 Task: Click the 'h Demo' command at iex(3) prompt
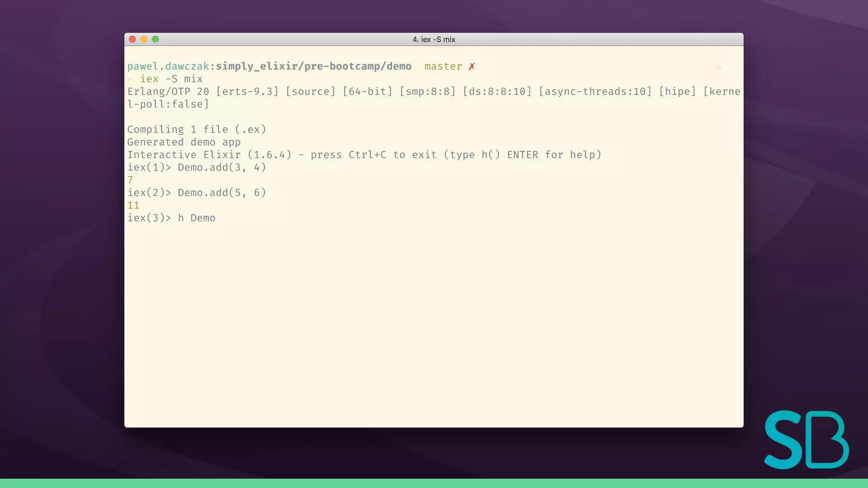[x=196, y=218]
